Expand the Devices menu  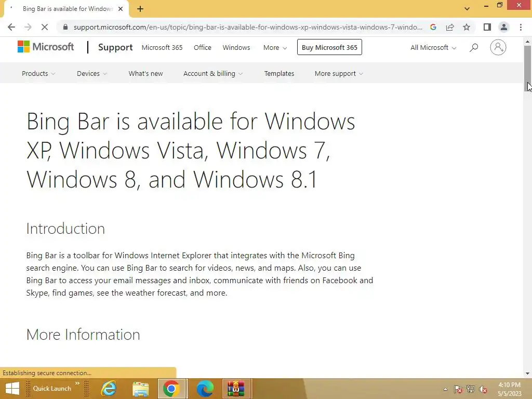92,73
